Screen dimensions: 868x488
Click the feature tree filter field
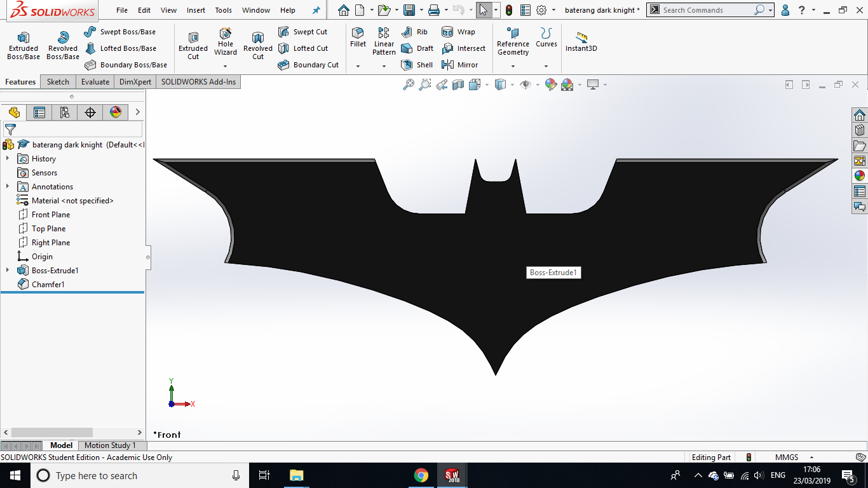click(73, 129)
